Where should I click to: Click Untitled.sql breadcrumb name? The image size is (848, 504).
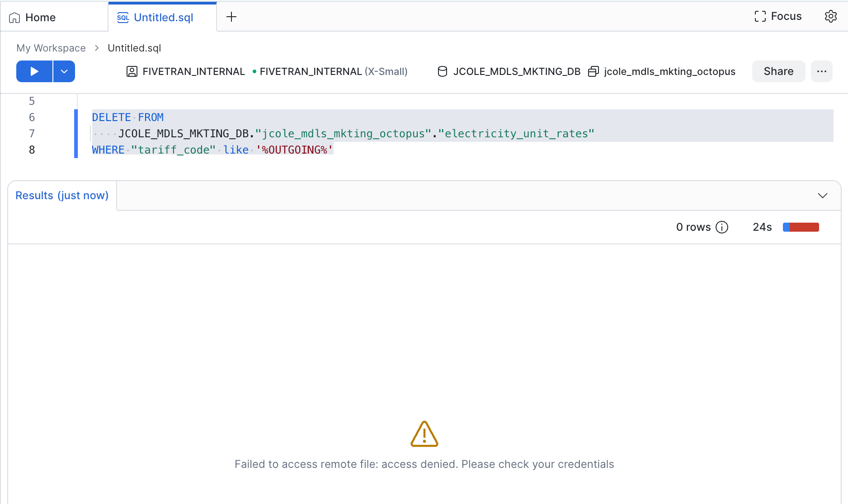134,48
